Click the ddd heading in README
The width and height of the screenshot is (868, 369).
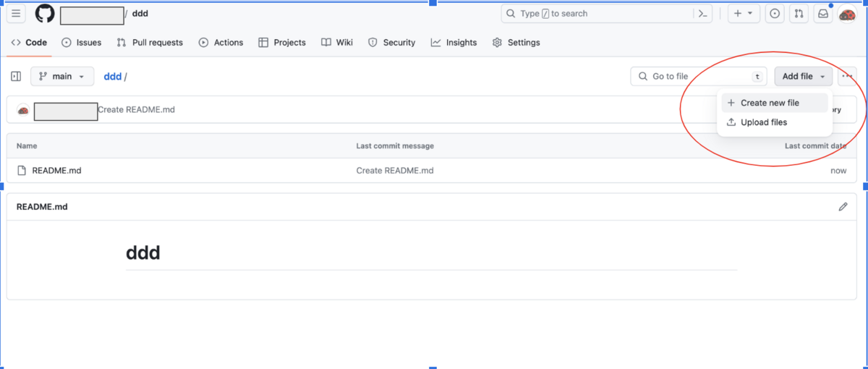[143, 253]
